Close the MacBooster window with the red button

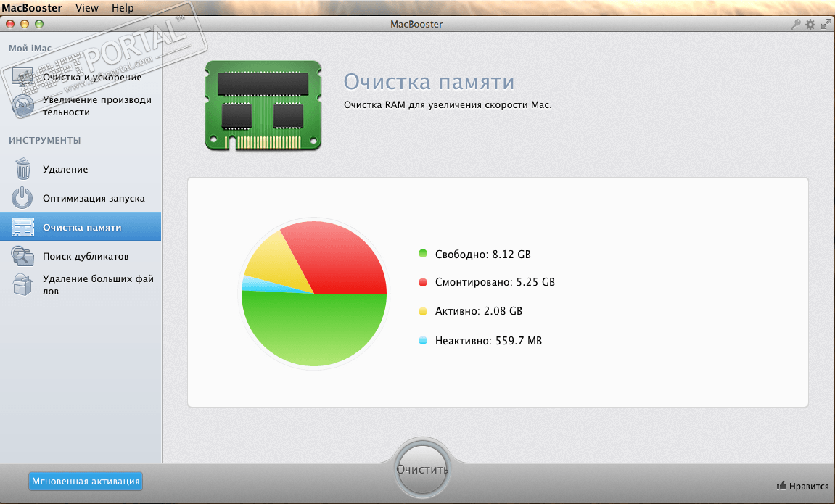click(x=10, y=24)
